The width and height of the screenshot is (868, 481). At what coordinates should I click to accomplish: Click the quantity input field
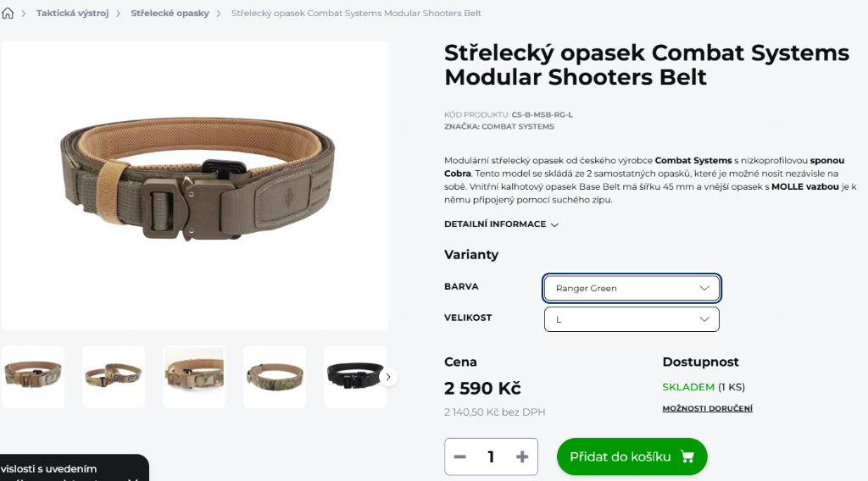click(491, 456)
